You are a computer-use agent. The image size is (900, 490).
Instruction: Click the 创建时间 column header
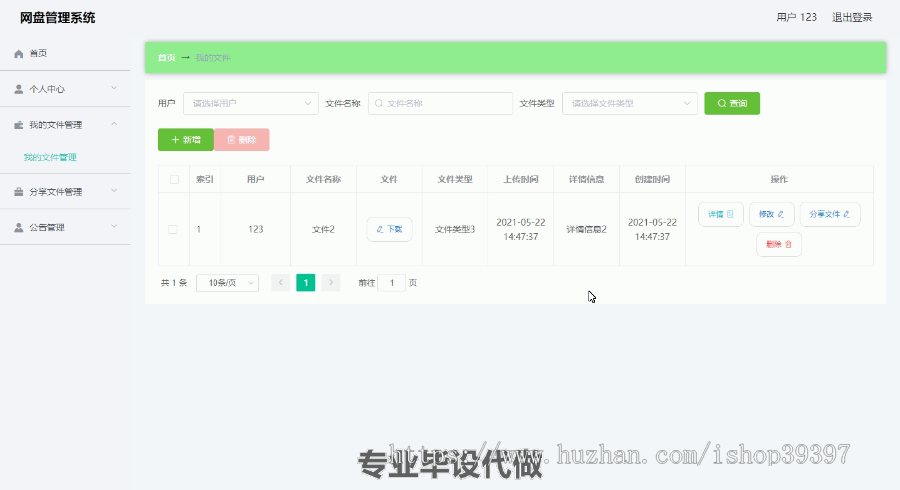652,179
